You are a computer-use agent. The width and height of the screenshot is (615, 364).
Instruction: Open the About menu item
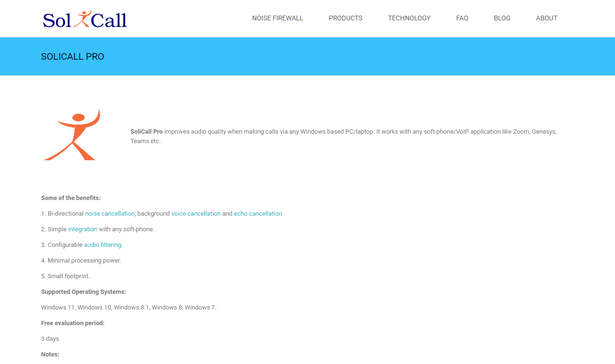coord(546,18)
